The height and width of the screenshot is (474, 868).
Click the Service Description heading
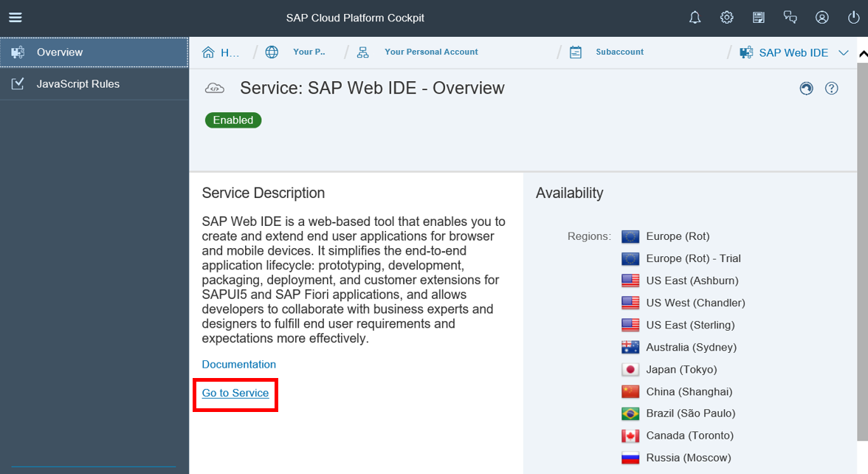coord(263,193)
